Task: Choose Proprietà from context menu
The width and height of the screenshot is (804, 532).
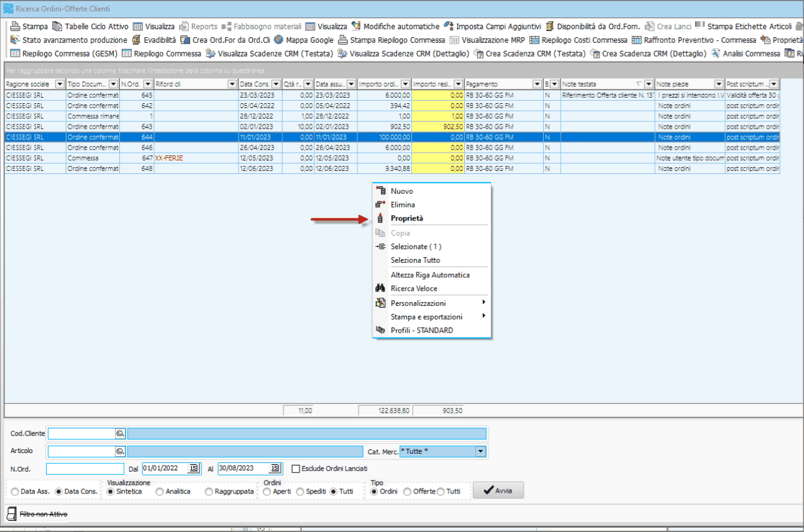Action: (x=432, y=218)
